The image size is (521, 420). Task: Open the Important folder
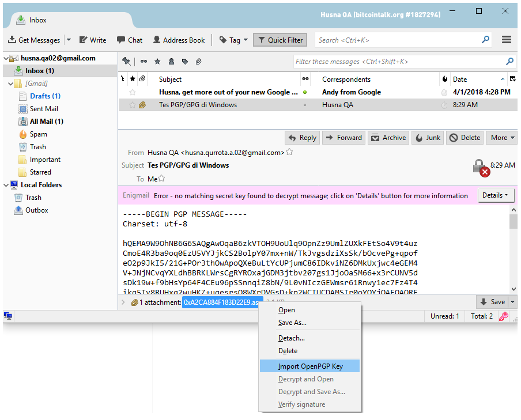45,160
